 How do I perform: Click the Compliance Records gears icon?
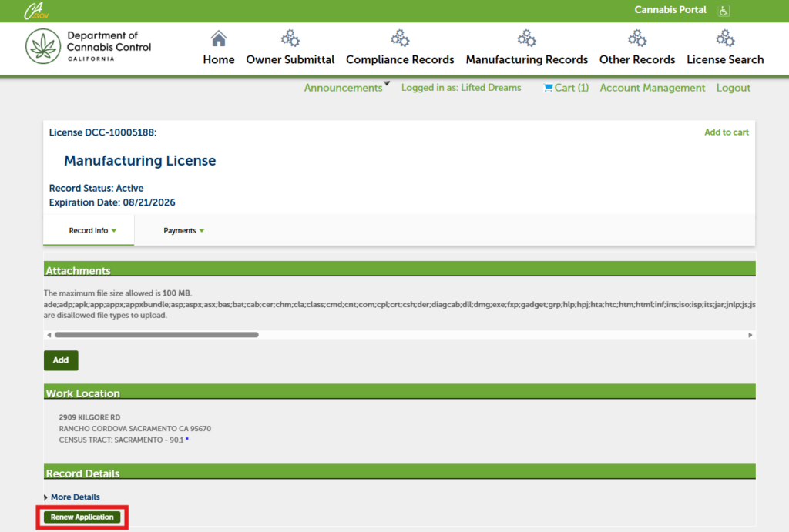point(400,38)
